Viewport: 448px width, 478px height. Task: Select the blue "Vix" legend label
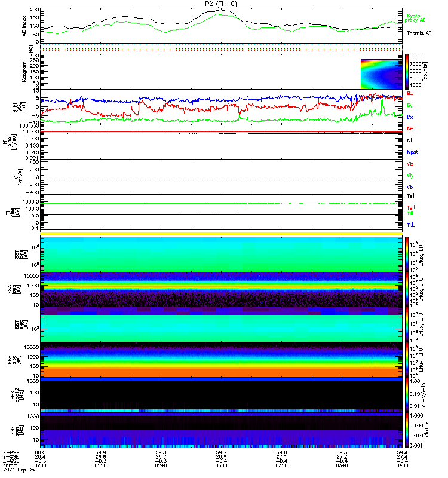pos(410,187)
